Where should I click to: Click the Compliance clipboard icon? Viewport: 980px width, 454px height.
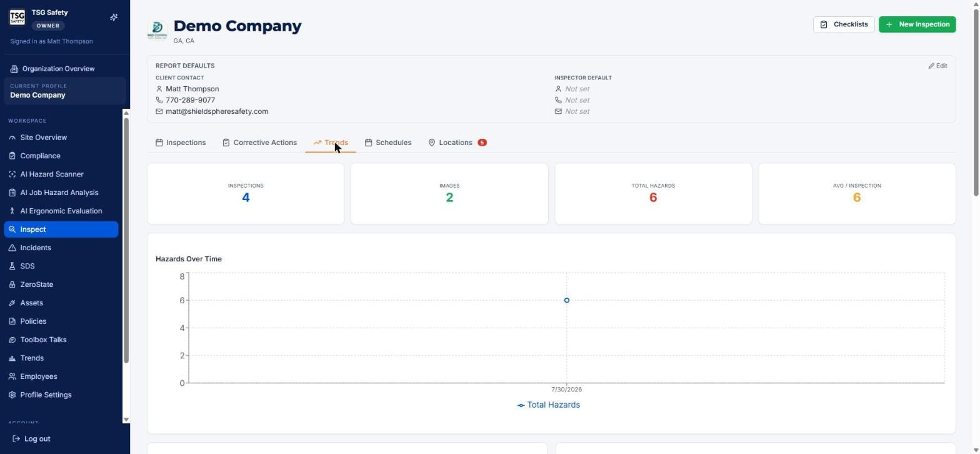tap(12, 156)
